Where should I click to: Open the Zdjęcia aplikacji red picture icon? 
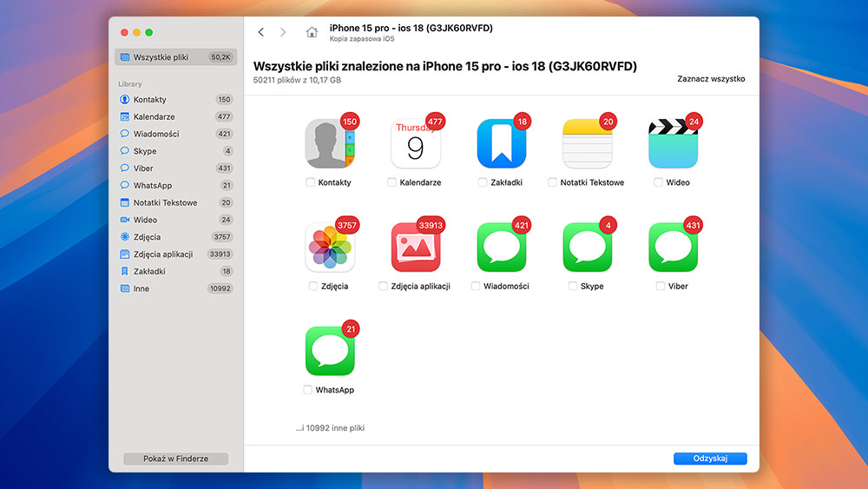pos(416,247)
